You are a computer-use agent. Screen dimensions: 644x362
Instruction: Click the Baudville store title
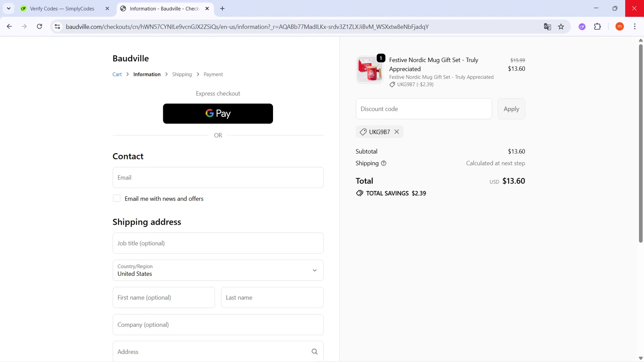click(x=131, y=58)
